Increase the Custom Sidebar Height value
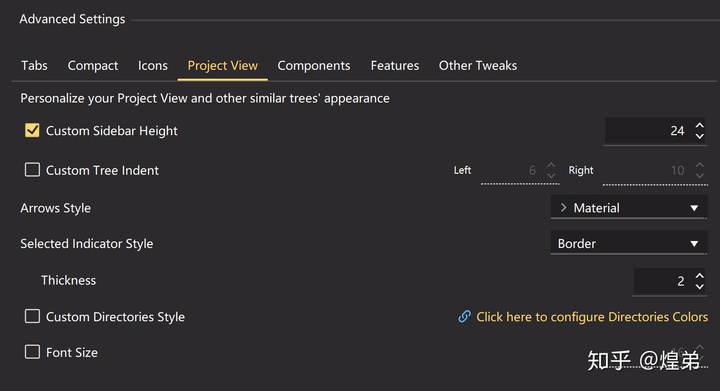The image size is (720, 391). click(x=699, y=125)
